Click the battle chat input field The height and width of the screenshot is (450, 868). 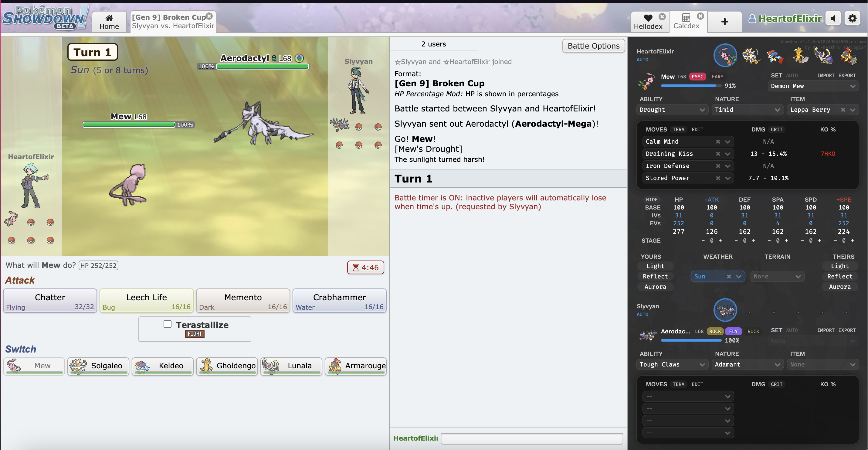[531, 438]
